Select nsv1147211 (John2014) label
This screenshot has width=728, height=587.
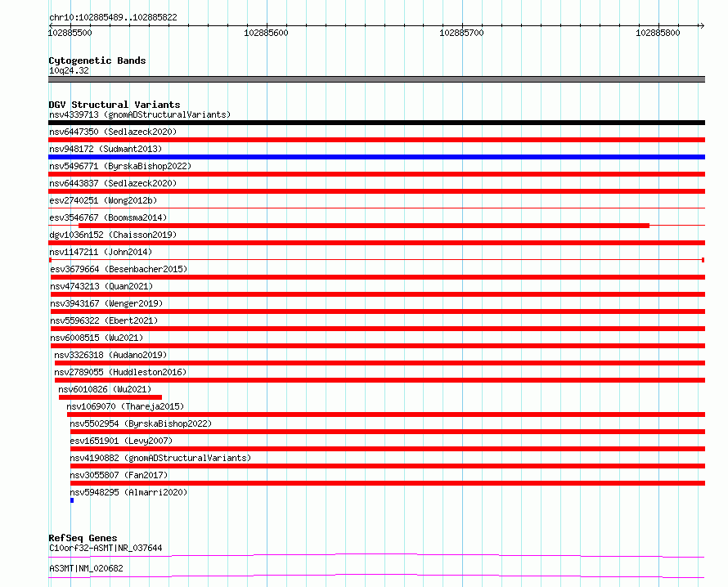(x=101, y=252)
